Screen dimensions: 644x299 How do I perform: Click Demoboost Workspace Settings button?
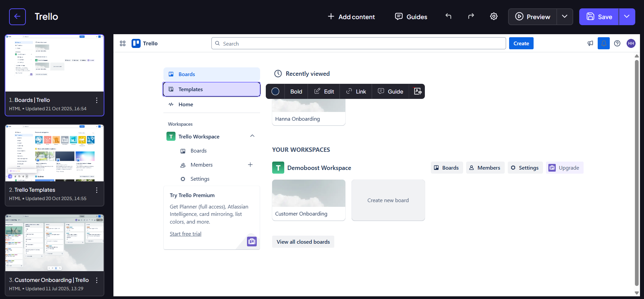coord(525,168)
